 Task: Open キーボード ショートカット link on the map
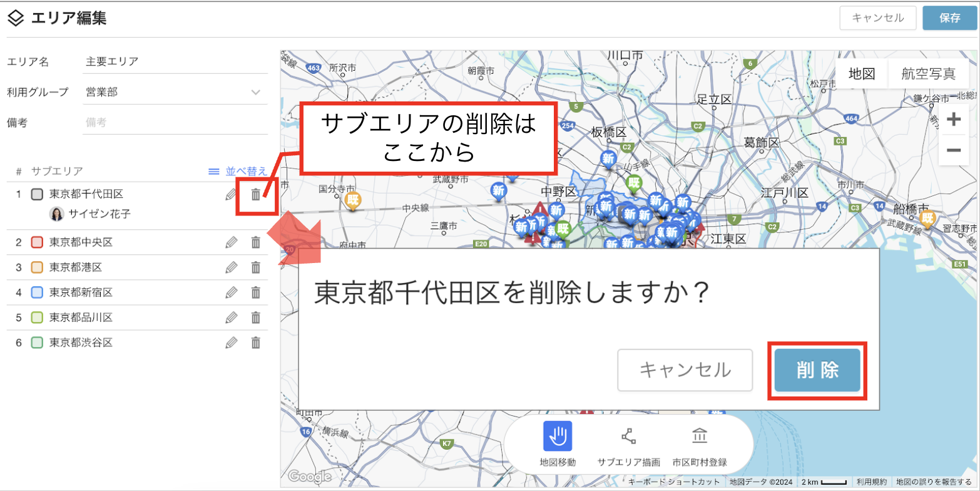pos(675,482)
